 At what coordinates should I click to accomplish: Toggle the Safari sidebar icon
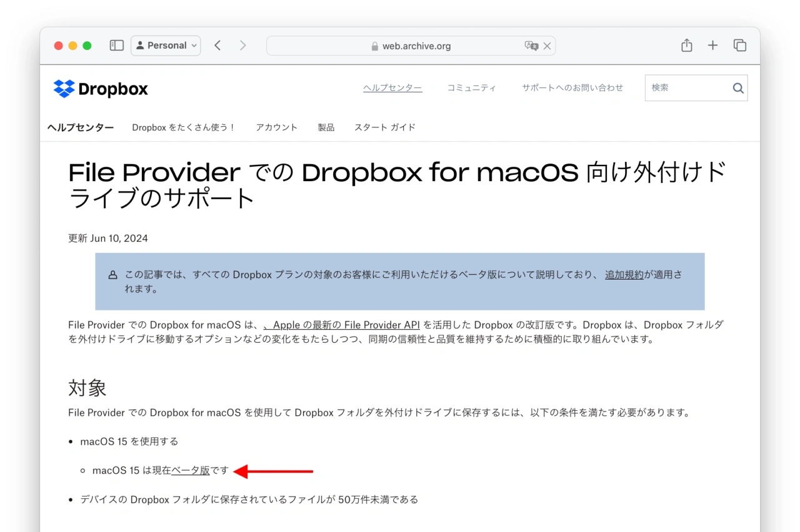point(117,46)
